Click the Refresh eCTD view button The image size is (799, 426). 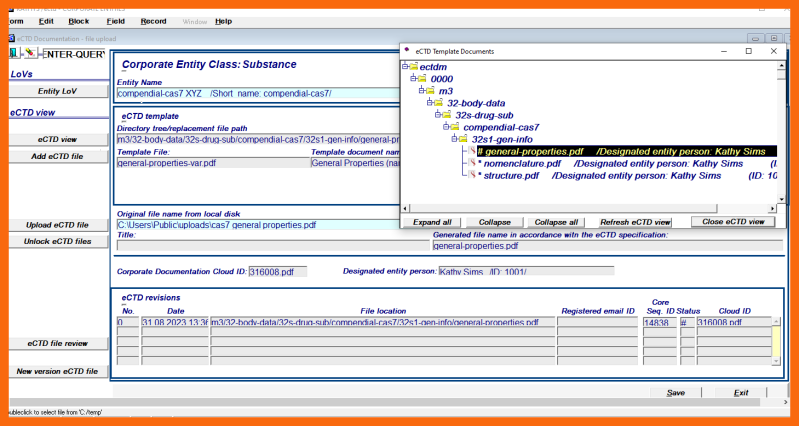[x=635, y=222]
